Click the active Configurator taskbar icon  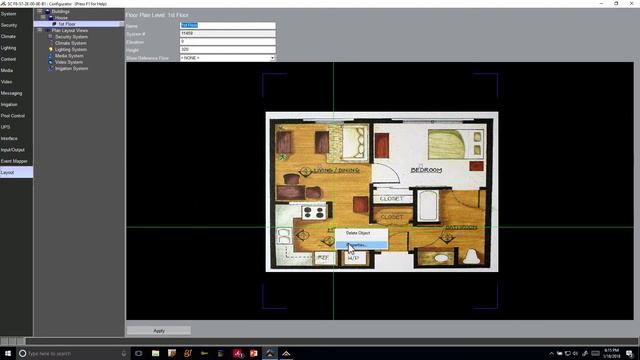270,353
